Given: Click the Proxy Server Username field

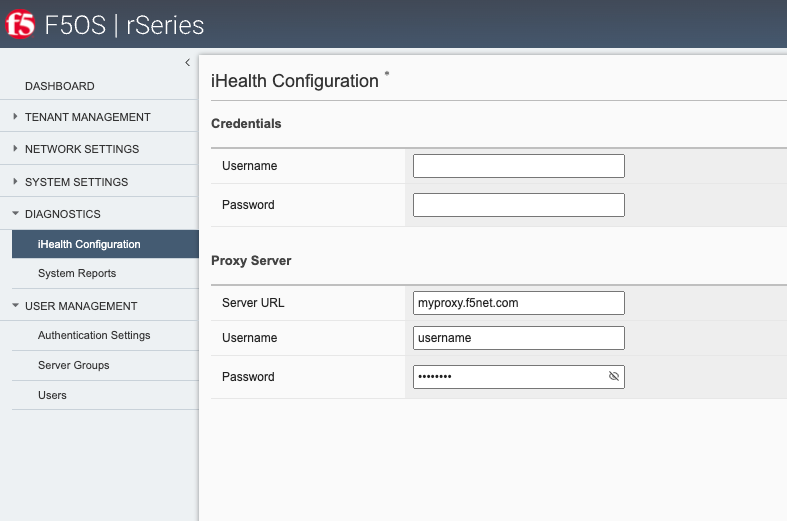Looking at the screenshot, I should pyautogui.click(x=518, y=338).
